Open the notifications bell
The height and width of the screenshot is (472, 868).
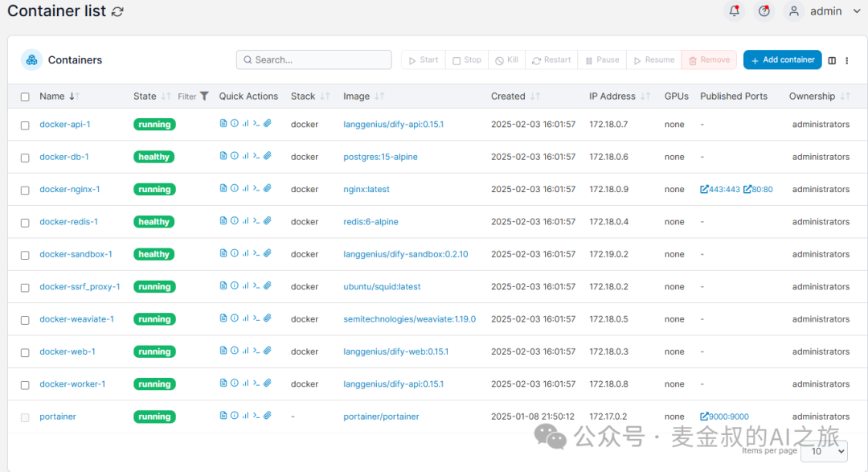734,11
